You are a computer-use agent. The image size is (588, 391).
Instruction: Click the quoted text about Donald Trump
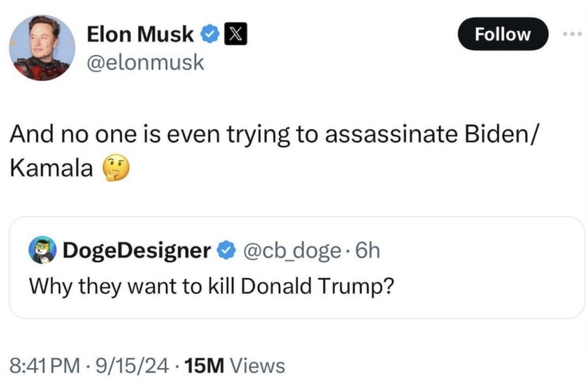pyautogui.click(x=211, y=285)
